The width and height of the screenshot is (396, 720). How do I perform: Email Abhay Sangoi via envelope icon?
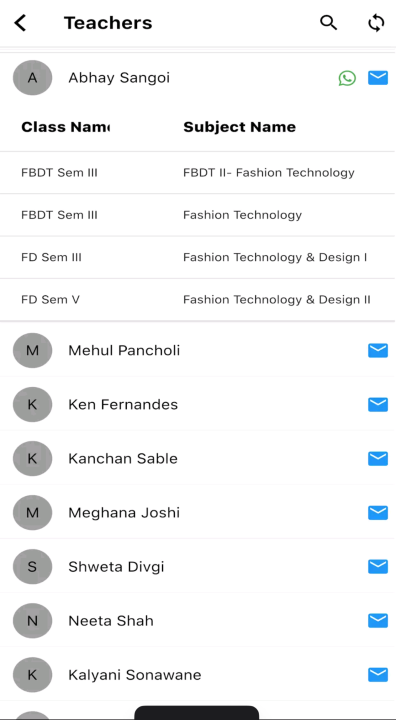(378, 78)
